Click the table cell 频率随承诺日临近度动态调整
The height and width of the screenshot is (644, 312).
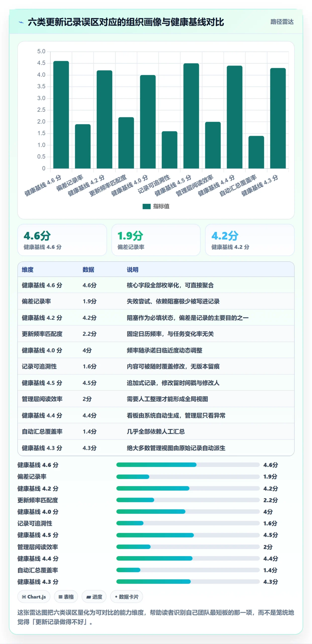pyautogui.click(x=164, y=350)
